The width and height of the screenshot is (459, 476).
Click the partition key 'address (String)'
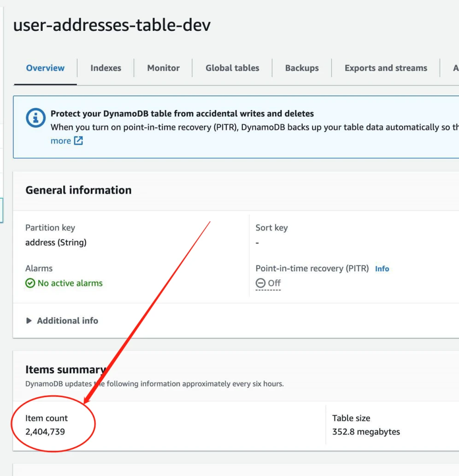pos(56,242)
